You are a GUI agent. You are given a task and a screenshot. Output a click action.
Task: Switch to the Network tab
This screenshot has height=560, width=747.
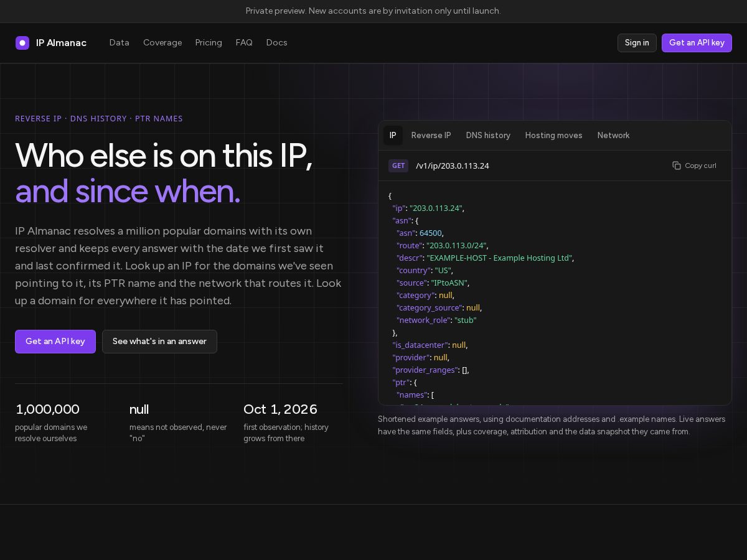click(614, 136)
